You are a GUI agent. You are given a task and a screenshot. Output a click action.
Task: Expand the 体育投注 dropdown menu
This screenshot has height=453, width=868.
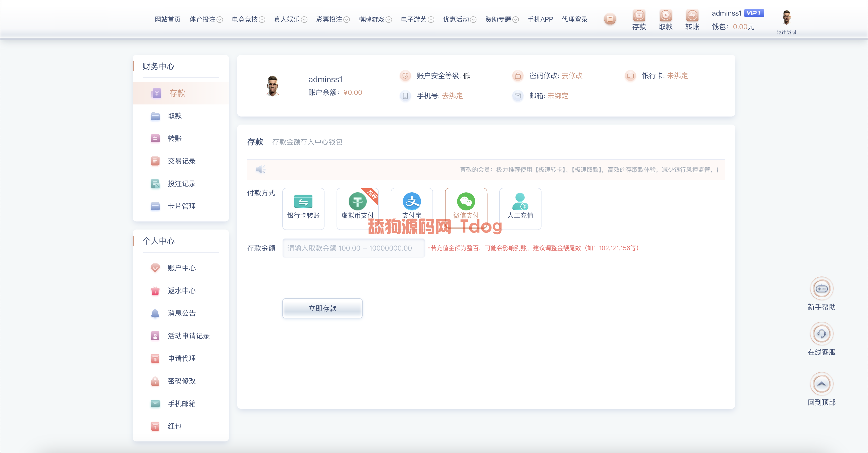(x=206, y=19)
